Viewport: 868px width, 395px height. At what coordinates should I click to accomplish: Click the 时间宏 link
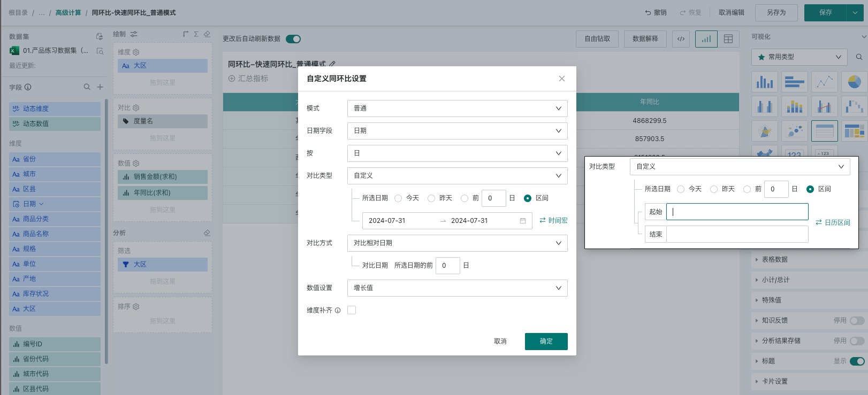[x=554, y=221]
